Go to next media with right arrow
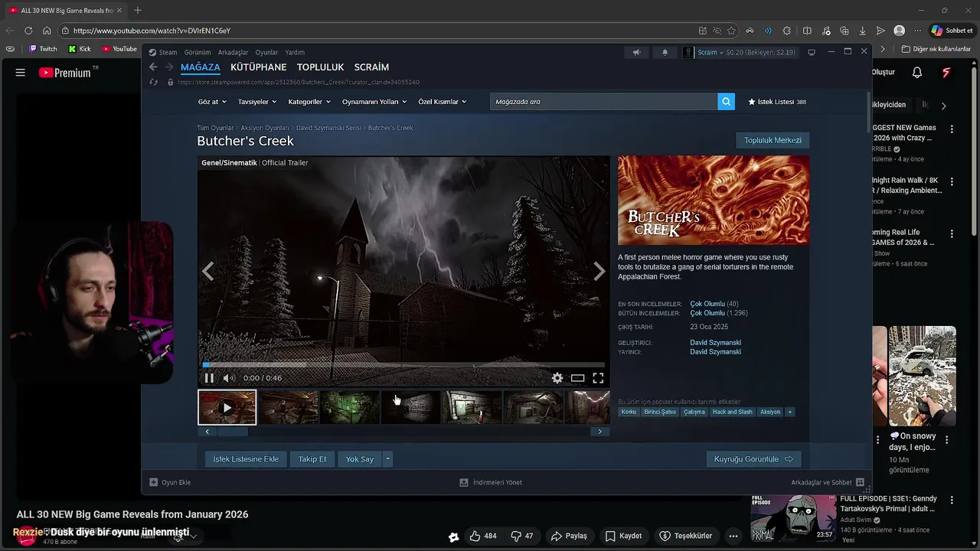980x551 pixels. point(599,271)
